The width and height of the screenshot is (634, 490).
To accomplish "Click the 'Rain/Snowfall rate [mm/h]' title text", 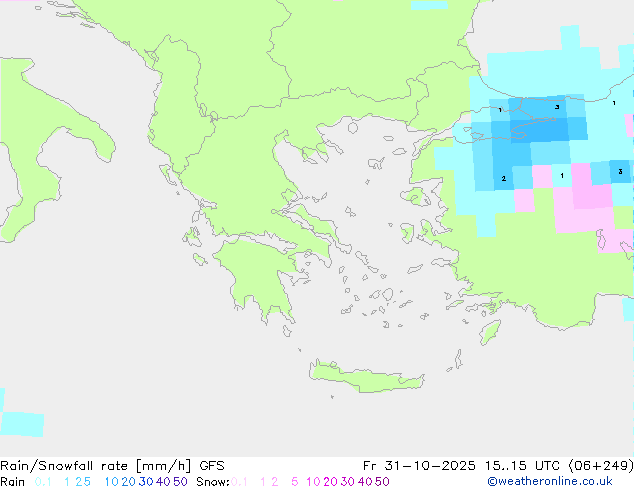I will [x=95, y=466].
